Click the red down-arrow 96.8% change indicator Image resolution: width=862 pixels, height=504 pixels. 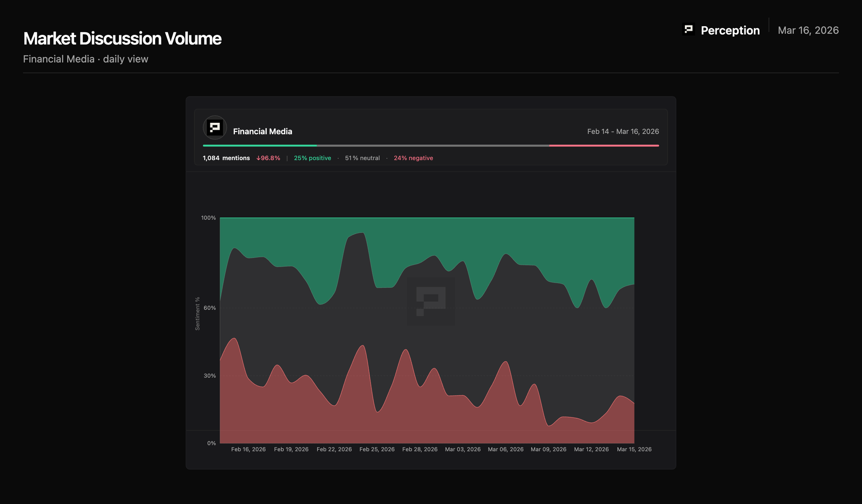click(x=268, y=158)
